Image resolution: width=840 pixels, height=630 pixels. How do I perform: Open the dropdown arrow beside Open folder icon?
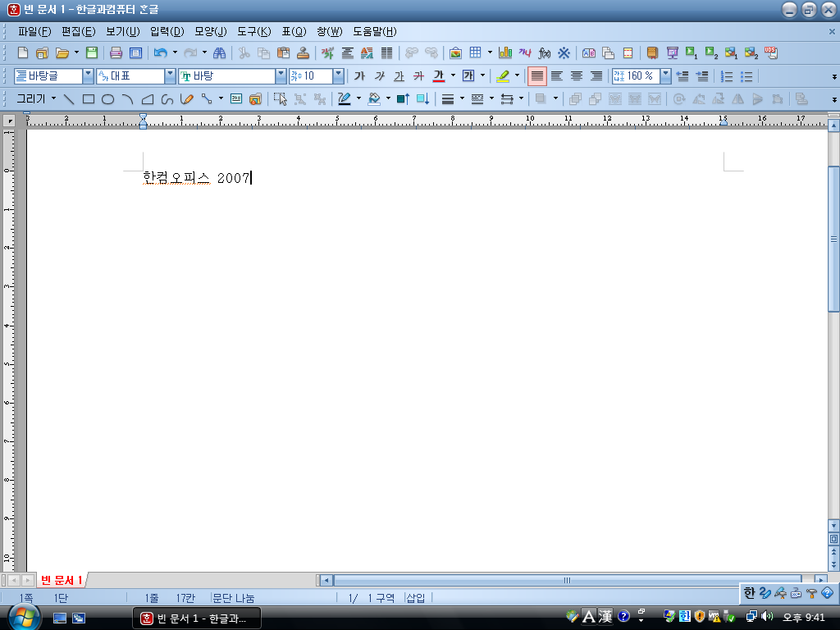click(76, 52)
